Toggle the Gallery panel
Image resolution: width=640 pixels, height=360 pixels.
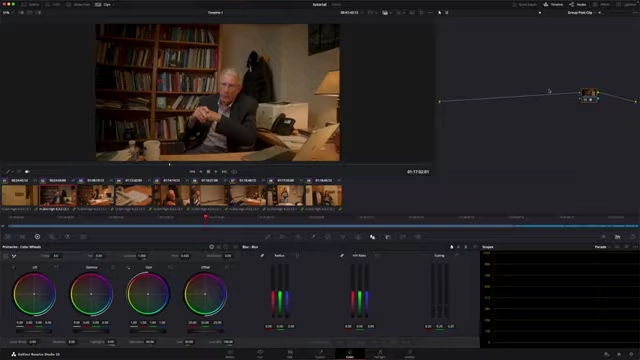point(30,4)
